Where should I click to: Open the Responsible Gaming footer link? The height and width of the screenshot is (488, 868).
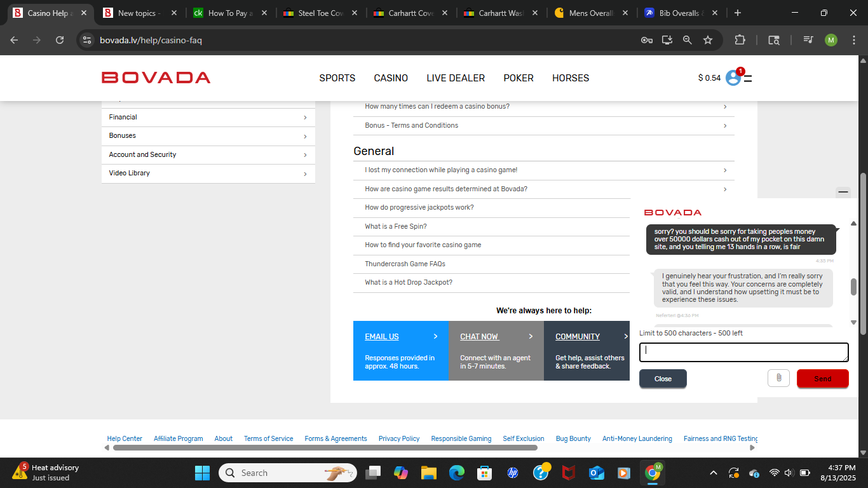point(461,438)
